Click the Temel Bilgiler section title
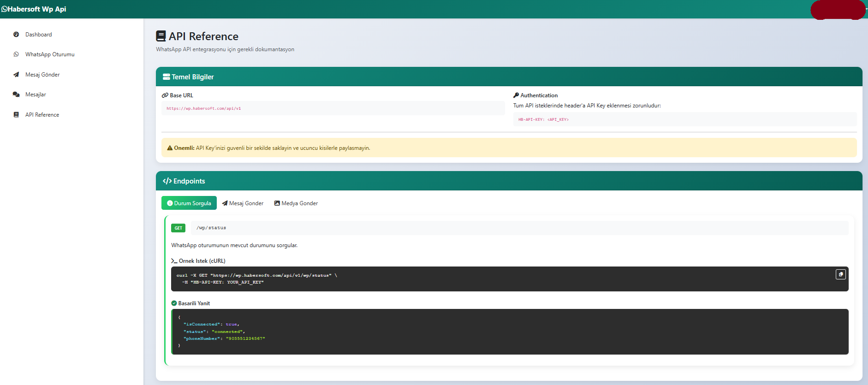The width and height of the screenshot is (868, 385). [x=193, y=77]
